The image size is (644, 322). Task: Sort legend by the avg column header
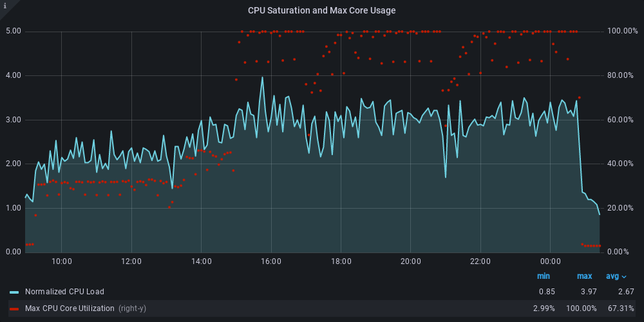[x=612, y=276]
